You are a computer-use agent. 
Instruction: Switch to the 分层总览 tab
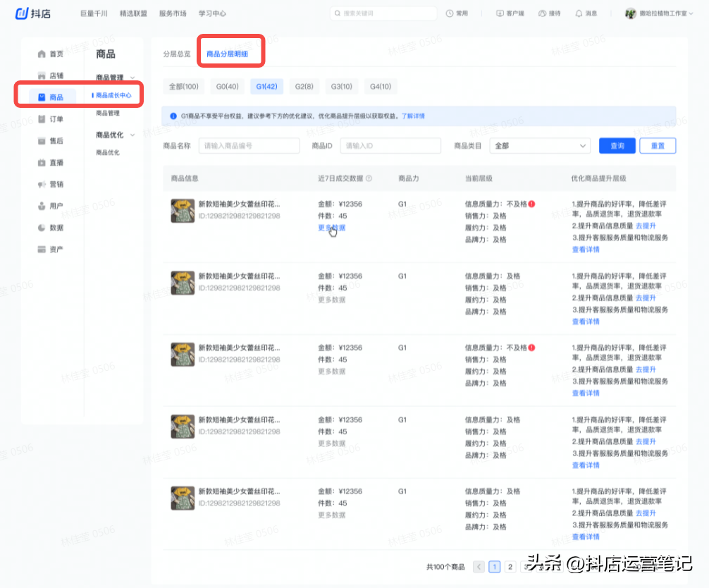point(176,54)
